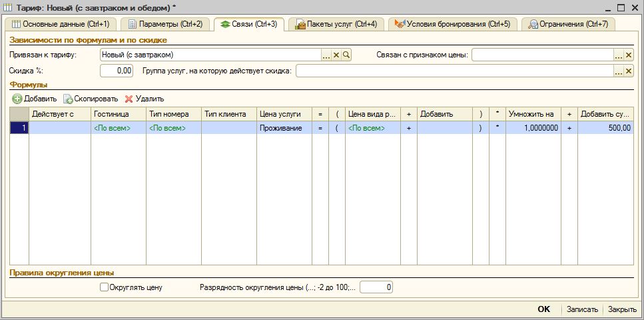Screen dimensions: 644x320
Task: Select row number 1 in formulas table
Action: coord(19,128)
